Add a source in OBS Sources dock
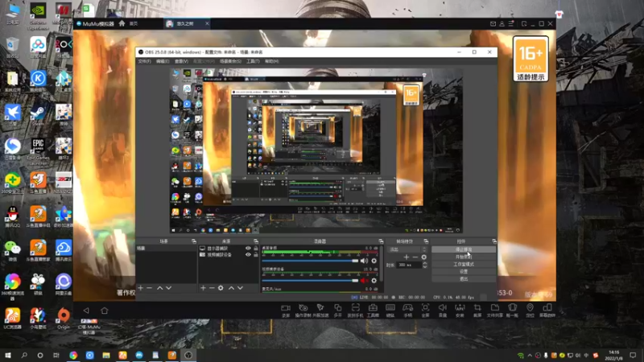Screen dimensions: 644x362 (x=203, y=288)
